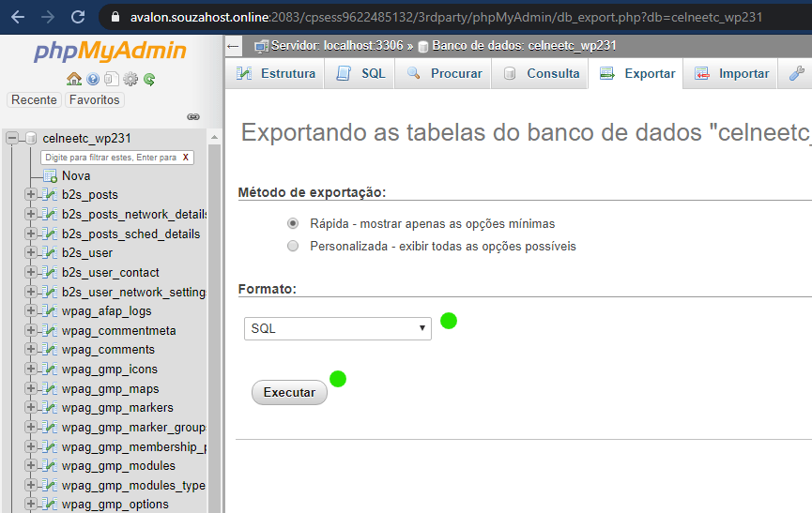This screenshot has width=812, height=513.
Task: Click the Nova new-table icon
Action: coord(51,176)
